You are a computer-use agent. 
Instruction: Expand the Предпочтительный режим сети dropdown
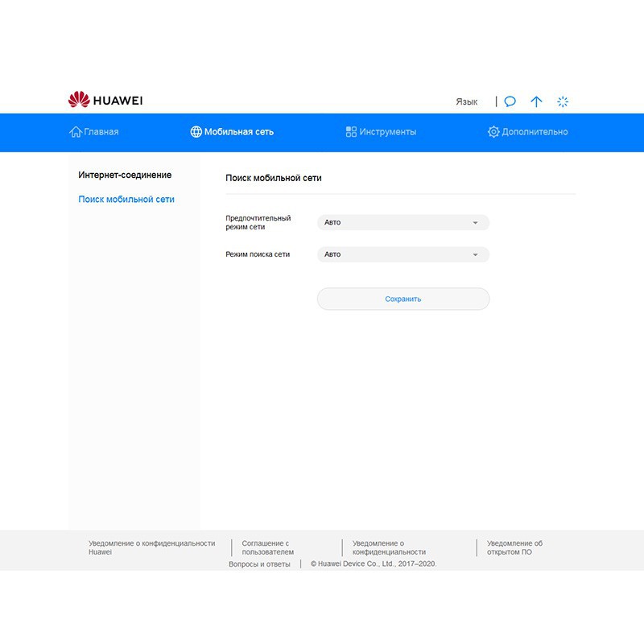402,222
